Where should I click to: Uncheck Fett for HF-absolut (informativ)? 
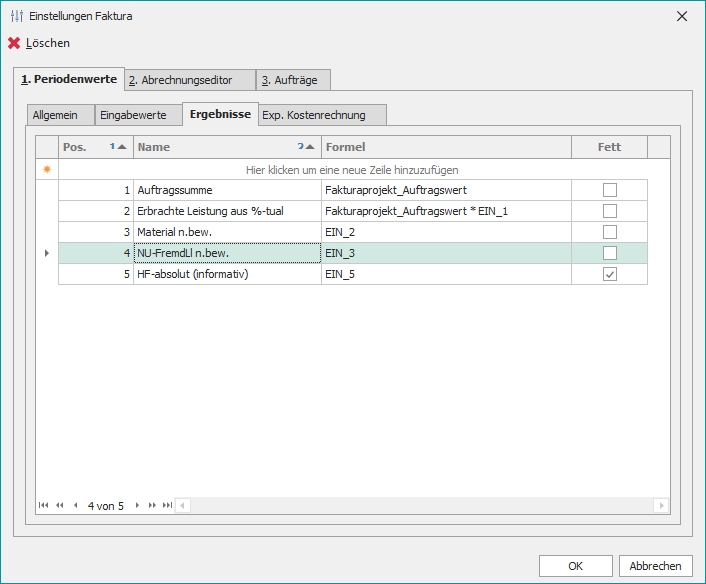[x=609, y=274]
